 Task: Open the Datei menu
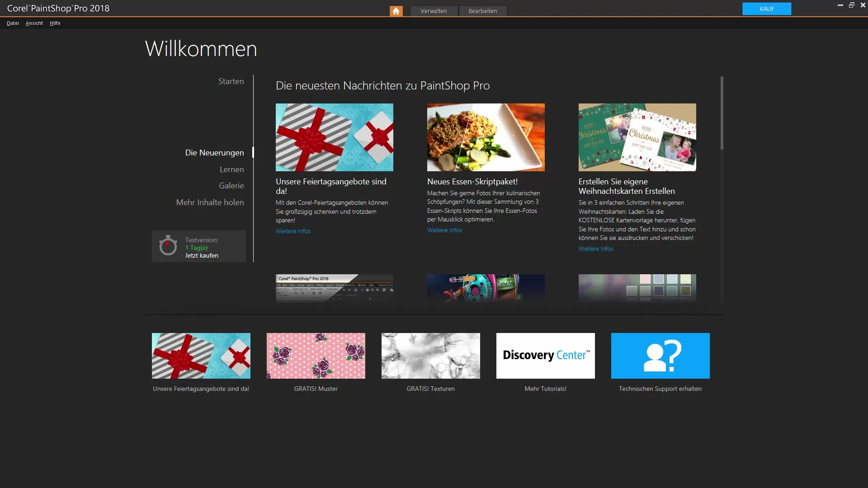click(x=13, y=23)
